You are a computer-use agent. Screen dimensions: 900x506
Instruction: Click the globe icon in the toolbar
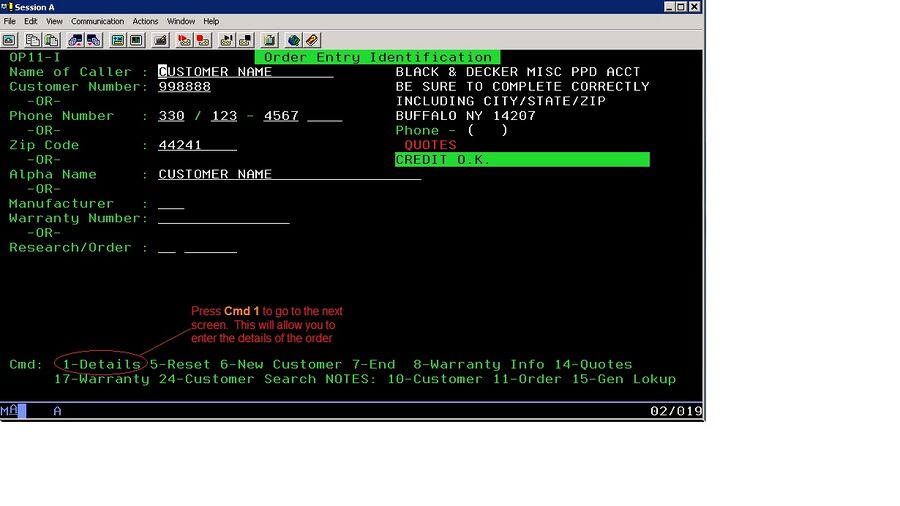pyautogui.click(x=294, y=40)
